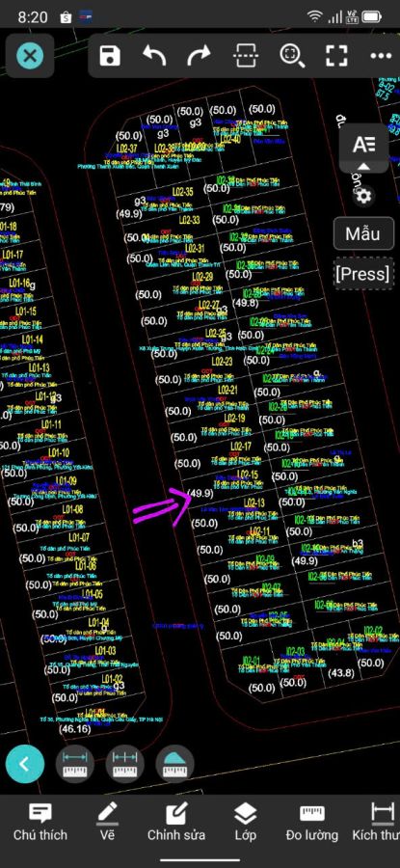Tap the Mẫu button

363,233
